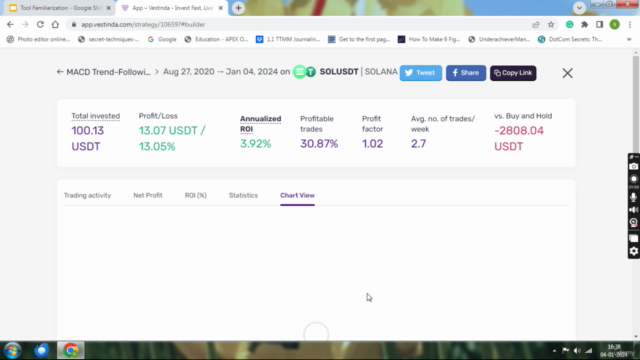Screen dimensions: 640x360
Task: Toggle the recorder webcam icon
Action: [633, 223]
